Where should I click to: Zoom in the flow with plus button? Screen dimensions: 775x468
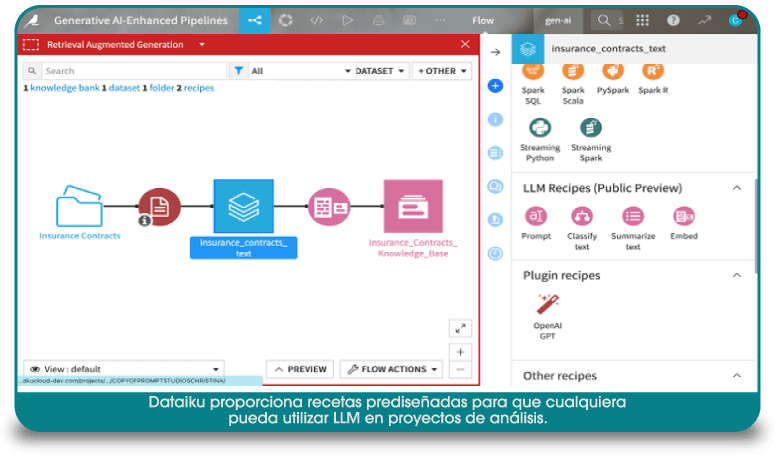[460, 352]
